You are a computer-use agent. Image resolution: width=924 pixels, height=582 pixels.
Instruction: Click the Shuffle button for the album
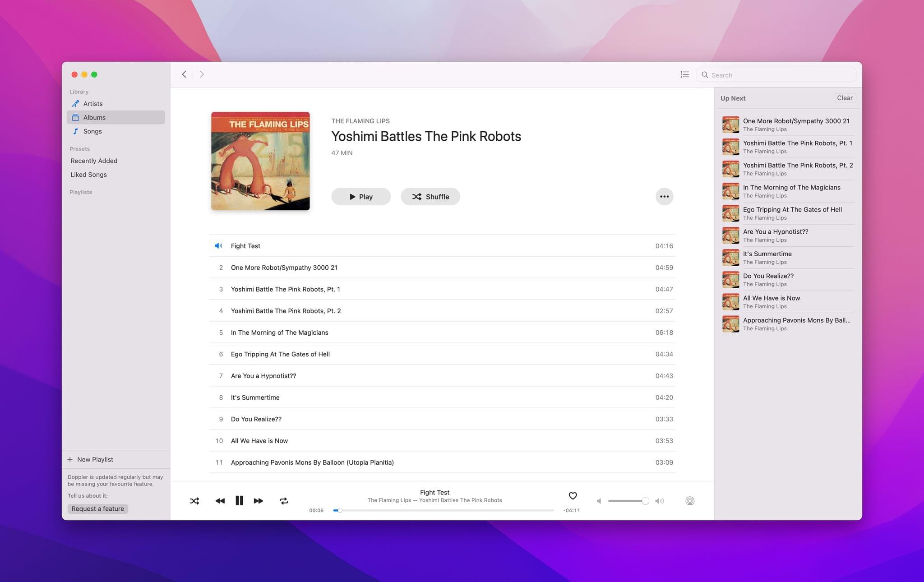(430, 196)
